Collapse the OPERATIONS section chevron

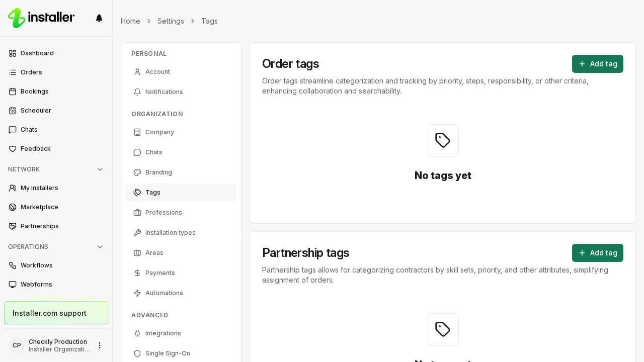coord(100,247)
